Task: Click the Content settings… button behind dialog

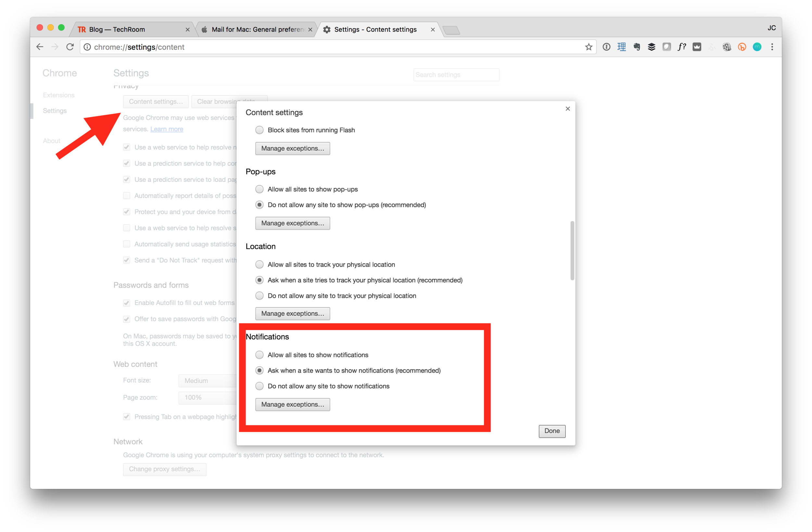Action: (156, 101)
